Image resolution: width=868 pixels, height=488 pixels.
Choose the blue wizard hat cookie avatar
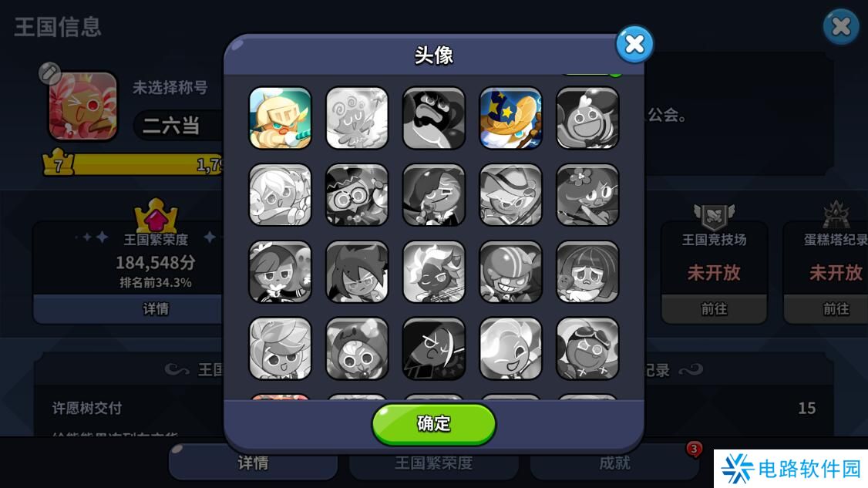pos(510,118)
